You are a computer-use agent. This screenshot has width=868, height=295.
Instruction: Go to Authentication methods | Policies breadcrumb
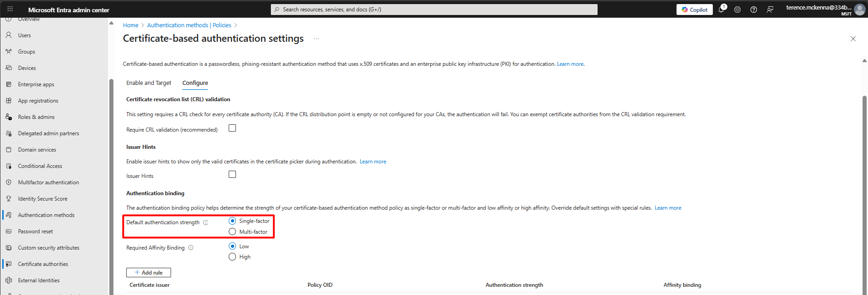[x=189, y=25]
